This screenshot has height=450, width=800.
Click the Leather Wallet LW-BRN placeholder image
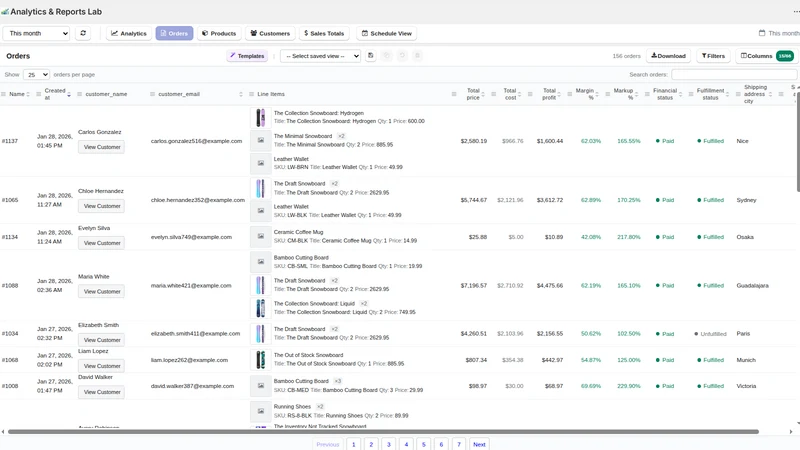pos(261,163)
